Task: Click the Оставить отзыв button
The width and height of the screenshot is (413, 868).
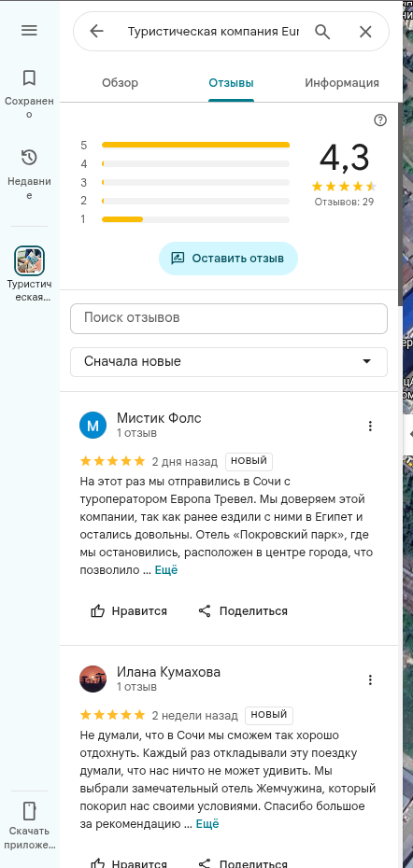Action: [228, 259]
